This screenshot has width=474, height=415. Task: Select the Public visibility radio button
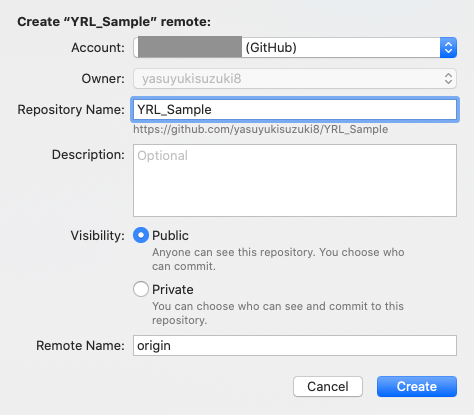(141, 235)
